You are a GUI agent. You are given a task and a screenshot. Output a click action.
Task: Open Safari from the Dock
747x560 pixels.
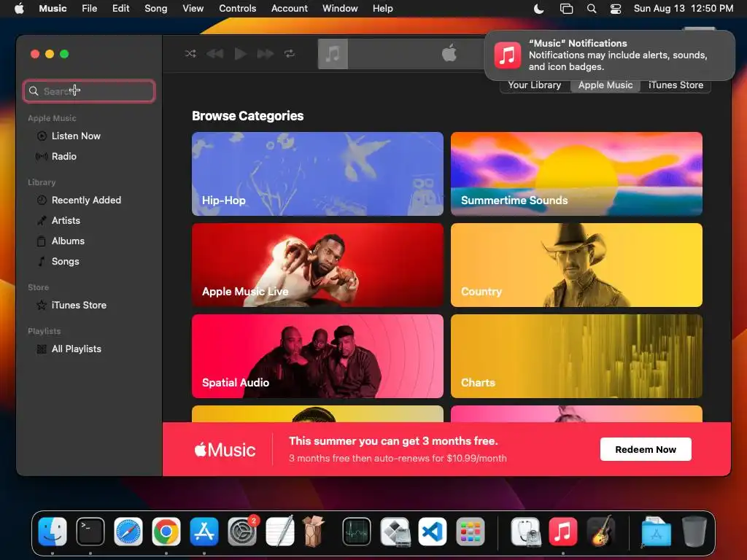tap(128, 532)
